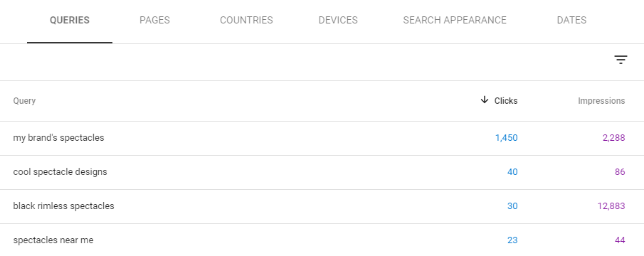Open the "spectacles near me" query
Image resolution: width=644 pixels, height=256 pixels.
pyautogui.click(x=53, y=240)
